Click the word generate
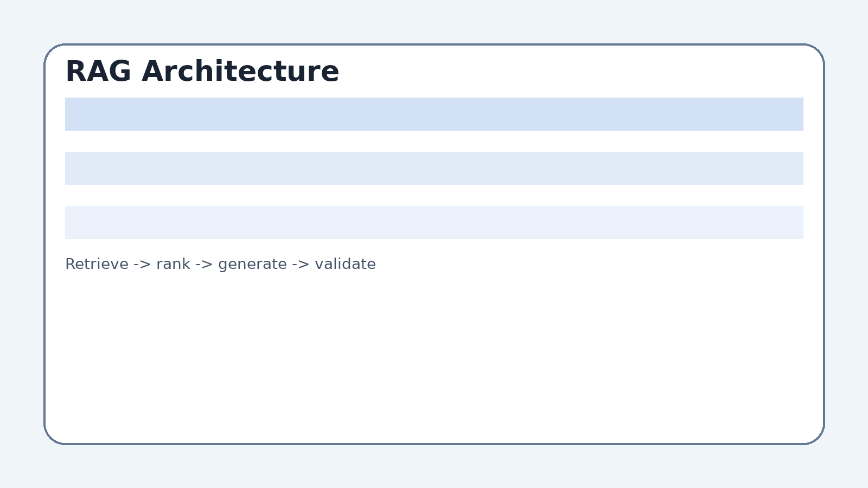The height and width of the screenshot is (488, 868). (x=252, y=265)
